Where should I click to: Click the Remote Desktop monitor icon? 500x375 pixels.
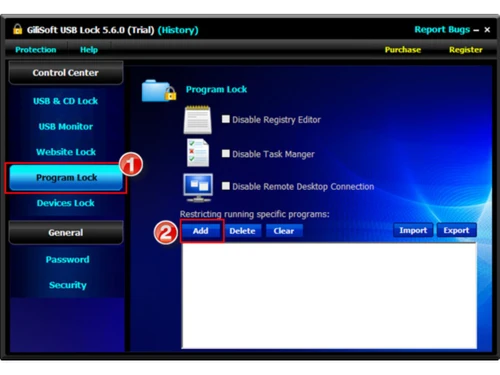coord(198,187)
